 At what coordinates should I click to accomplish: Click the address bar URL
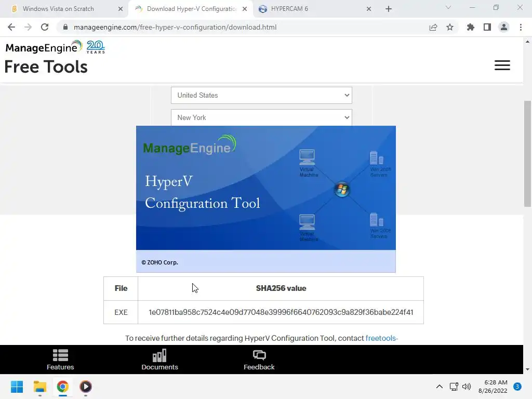pos(175,27)
